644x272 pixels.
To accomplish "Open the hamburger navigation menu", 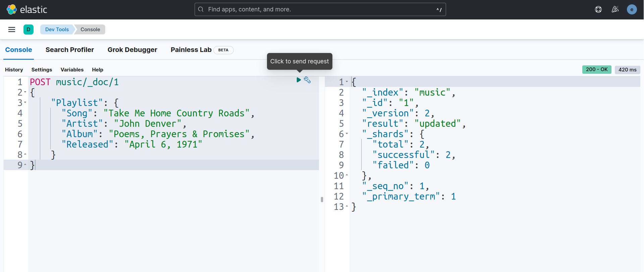I will (12, 30).
